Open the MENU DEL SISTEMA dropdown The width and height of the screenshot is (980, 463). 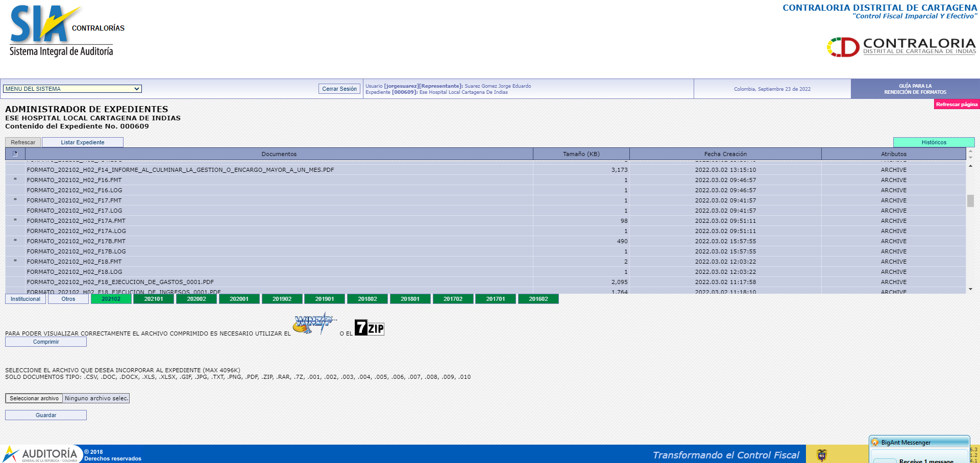pyautogui.click(x=72, y=89)
